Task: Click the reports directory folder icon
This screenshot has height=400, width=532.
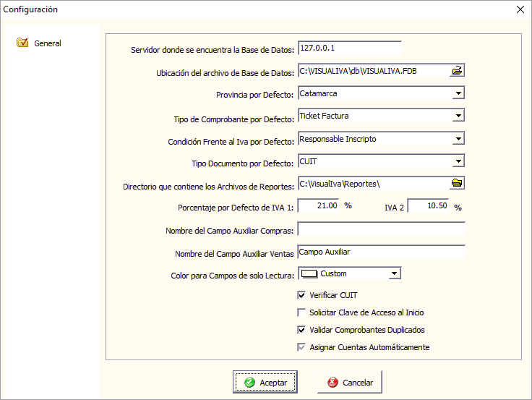Action: pos(457,183)
